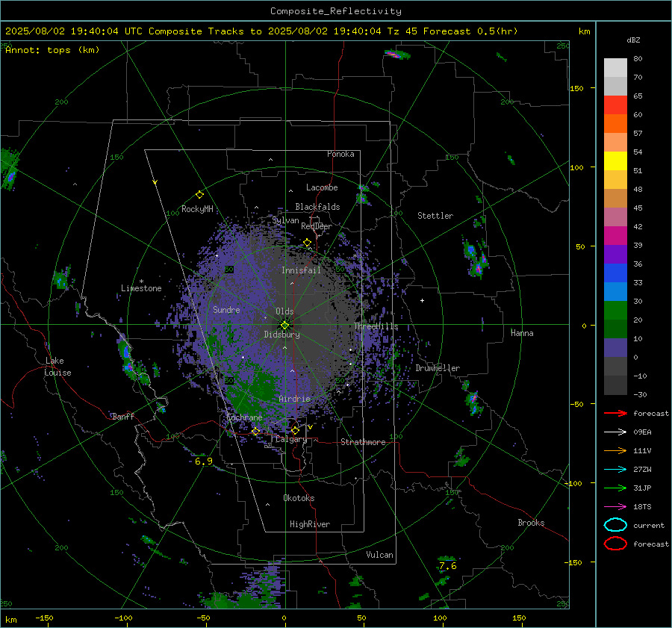The width and height of the screenshot is (672, 628).
Task: Click the white plus marker east of ThreeHills
Action: (422, 300)
